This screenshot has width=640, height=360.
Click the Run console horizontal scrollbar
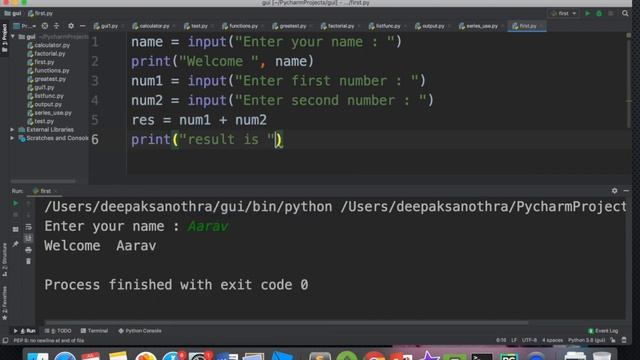coord(286,323)
